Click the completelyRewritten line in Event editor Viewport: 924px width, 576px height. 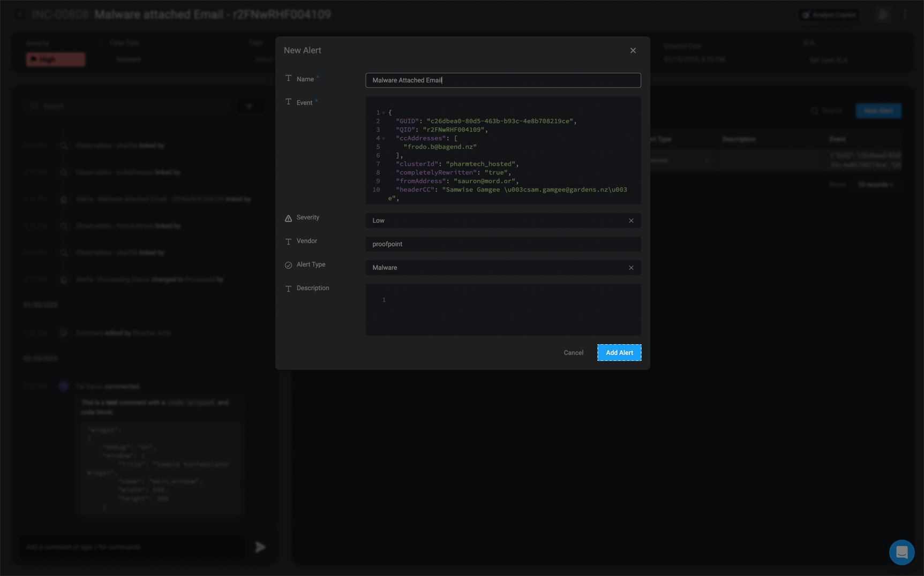point(454,172)
